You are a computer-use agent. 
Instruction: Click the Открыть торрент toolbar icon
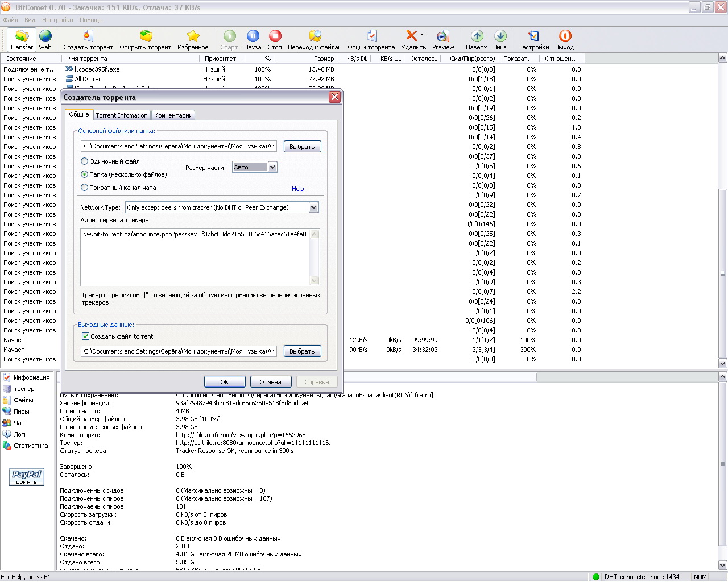(146, 40)
